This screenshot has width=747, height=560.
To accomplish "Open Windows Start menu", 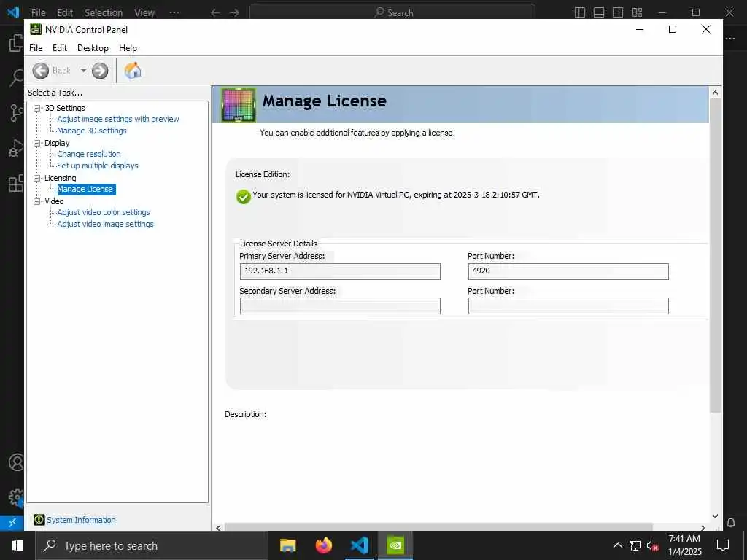I will [18, 545].
